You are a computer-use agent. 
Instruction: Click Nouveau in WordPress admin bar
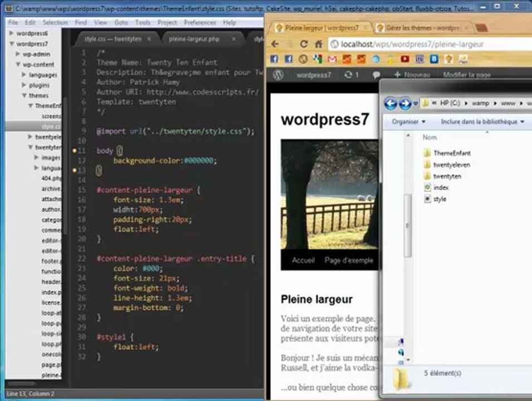[x=412, y=75]
